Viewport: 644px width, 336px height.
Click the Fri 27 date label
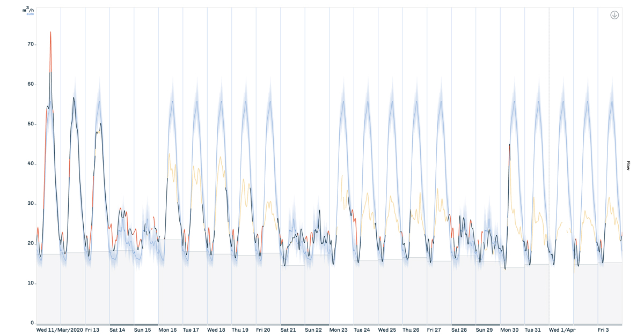[x=434, y=330]
